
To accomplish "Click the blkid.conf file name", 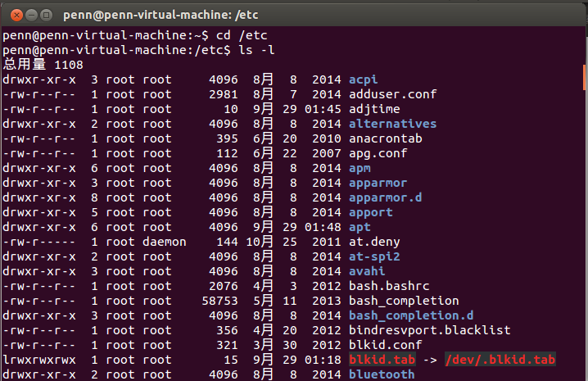I will (x=386, y=345).
